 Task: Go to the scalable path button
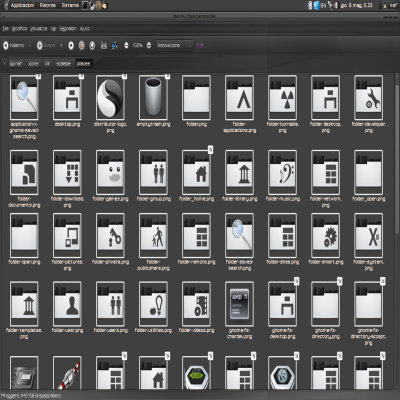63,63
